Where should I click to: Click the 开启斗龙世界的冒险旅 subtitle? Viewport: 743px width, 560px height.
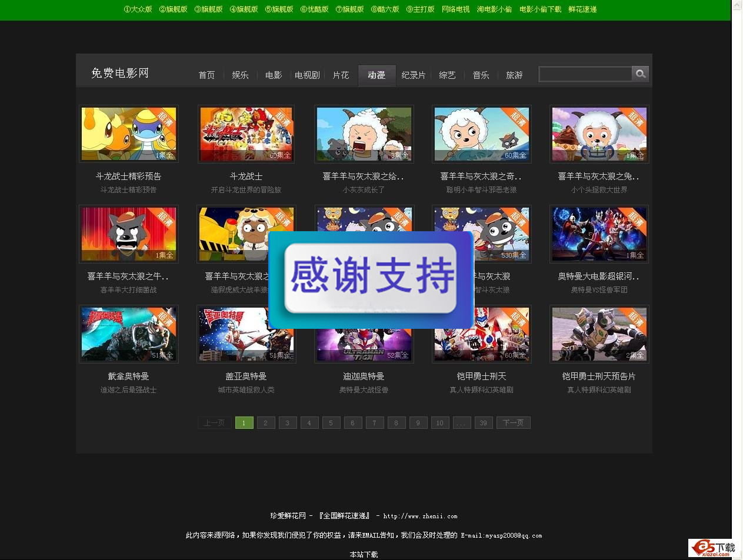pos(246,190)
